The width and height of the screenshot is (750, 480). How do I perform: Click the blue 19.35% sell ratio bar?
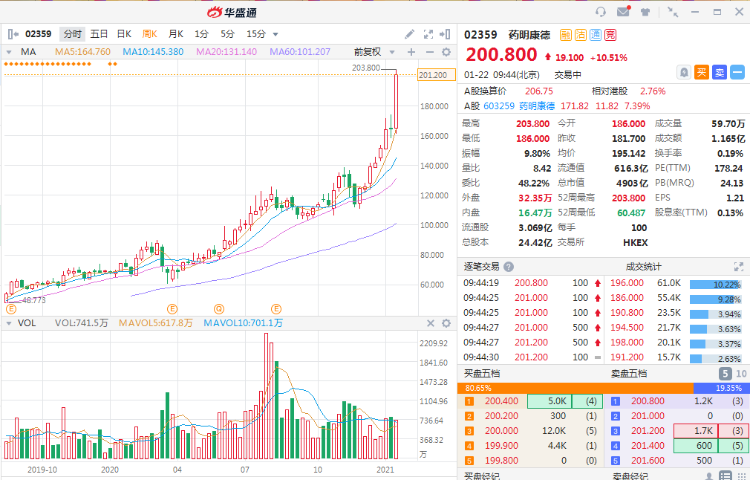pos(721,388)
